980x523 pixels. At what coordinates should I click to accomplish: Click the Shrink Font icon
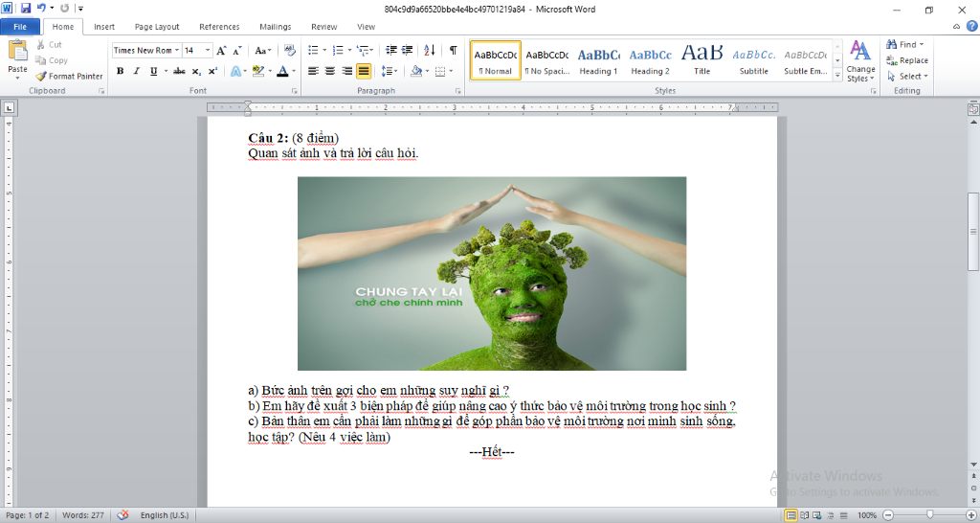237,51
